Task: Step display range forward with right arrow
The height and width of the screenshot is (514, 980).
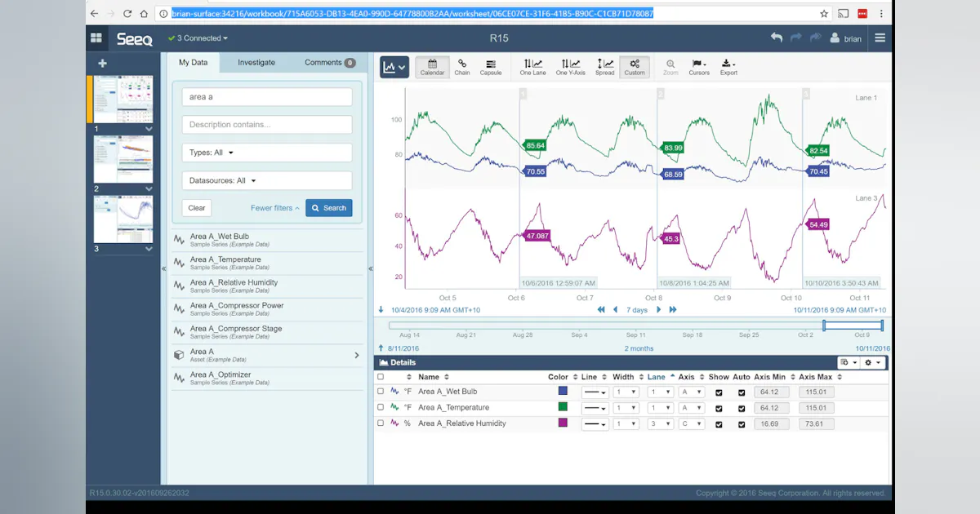Action: point(659,310)
